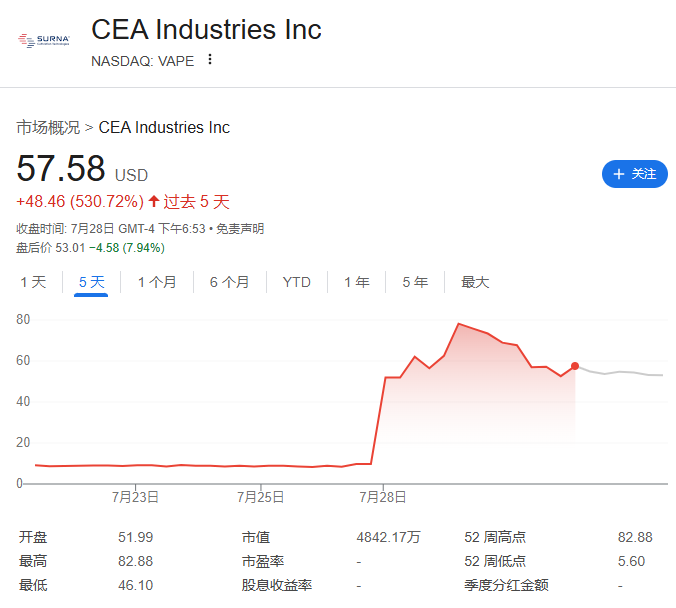The image size is (676, 608).
Task: Select the 1 年 time range tab
Action: pyautogui.click(x=357, y=282)
